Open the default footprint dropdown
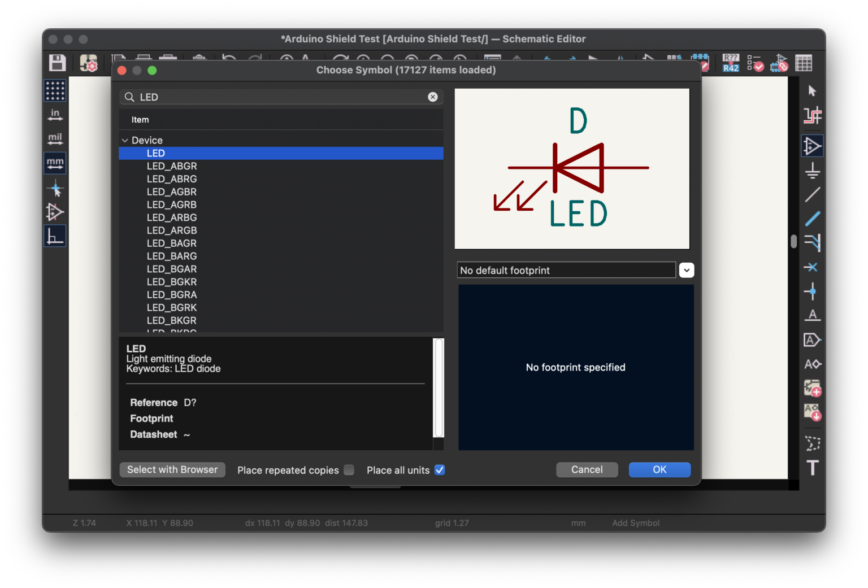 [686, 271]
